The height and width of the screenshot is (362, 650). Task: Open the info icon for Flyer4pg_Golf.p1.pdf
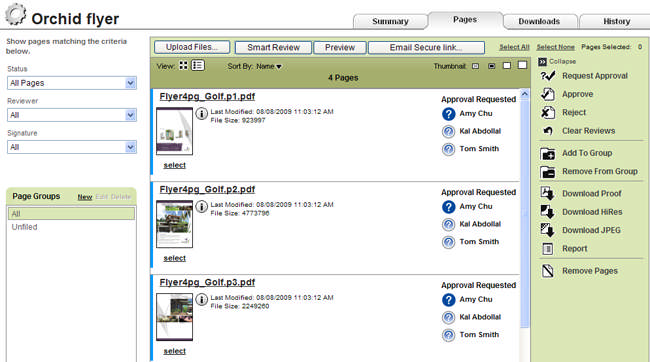201,113
